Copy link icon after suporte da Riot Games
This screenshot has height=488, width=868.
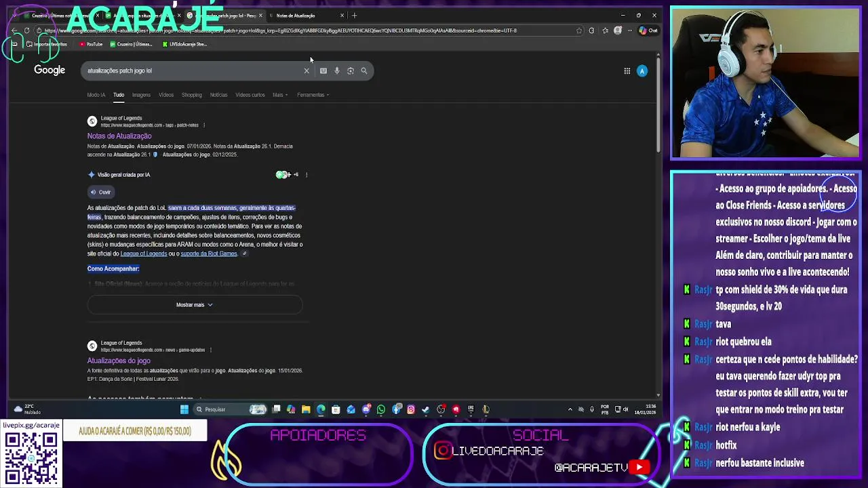[244, 253]
